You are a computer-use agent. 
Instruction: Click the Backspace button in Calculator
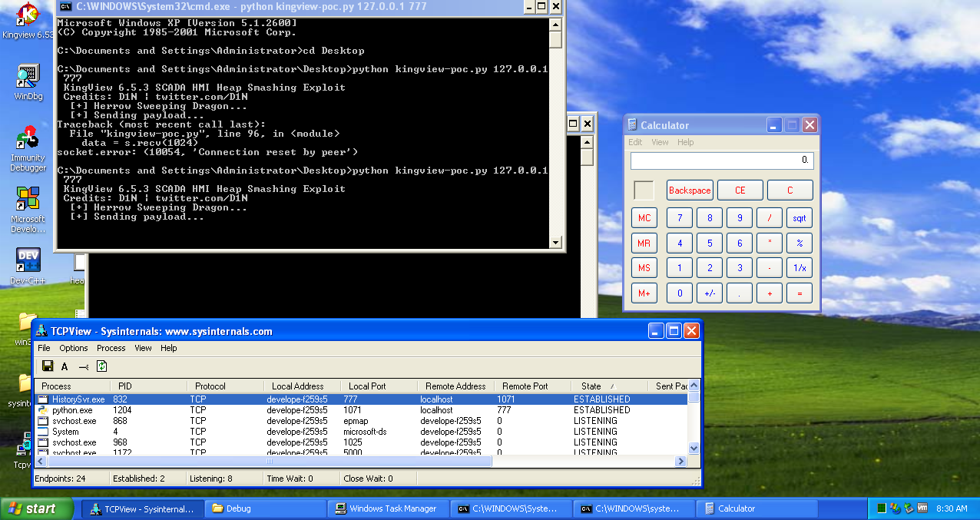pos(690,190)
